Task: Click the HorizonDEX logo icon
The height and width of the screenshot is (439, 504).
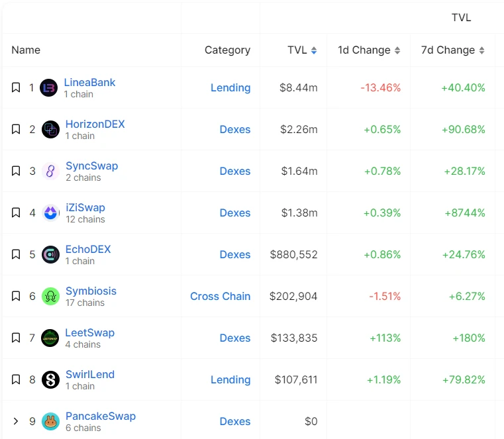Action: (50, 130)
